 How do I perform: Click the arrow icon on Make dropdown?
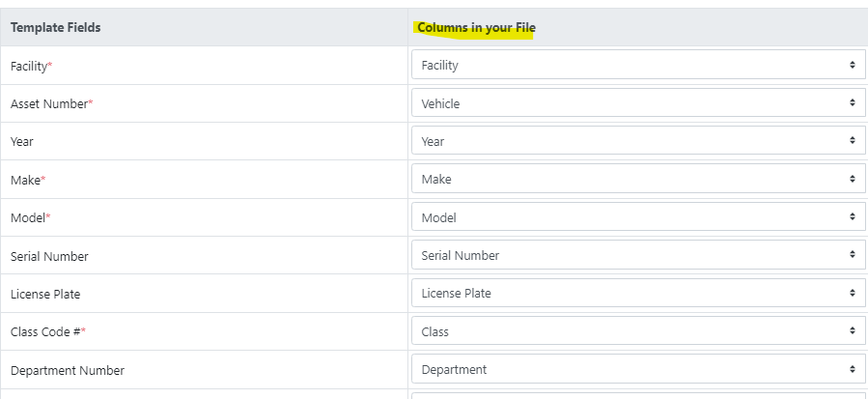[x=852, y=179]
